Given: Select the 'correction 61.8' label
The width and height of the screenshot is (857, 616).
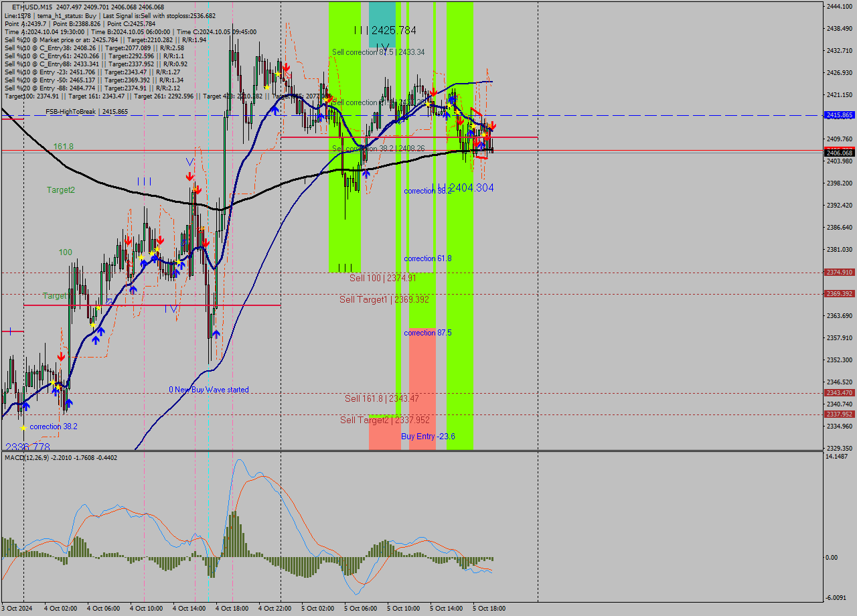Looking at the screenshot, I should point(427,258).
